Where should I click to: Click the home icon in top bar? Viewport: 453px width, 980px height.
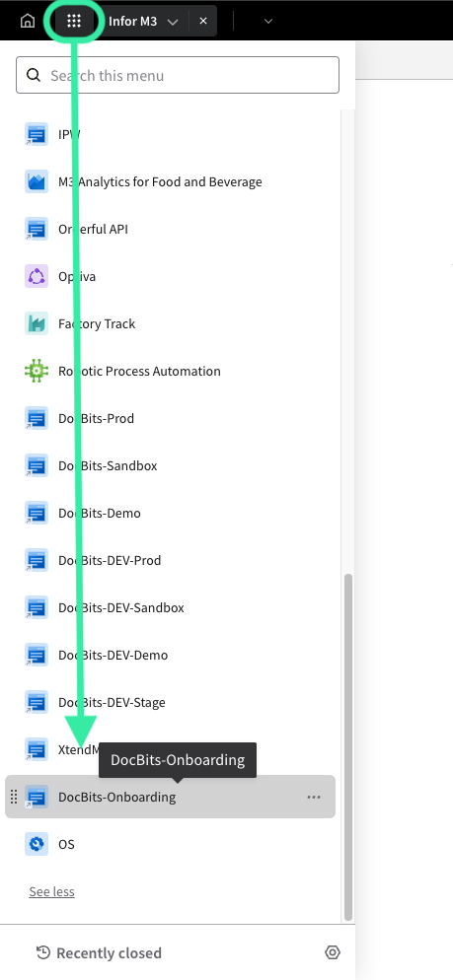click(x=28, y=21)
